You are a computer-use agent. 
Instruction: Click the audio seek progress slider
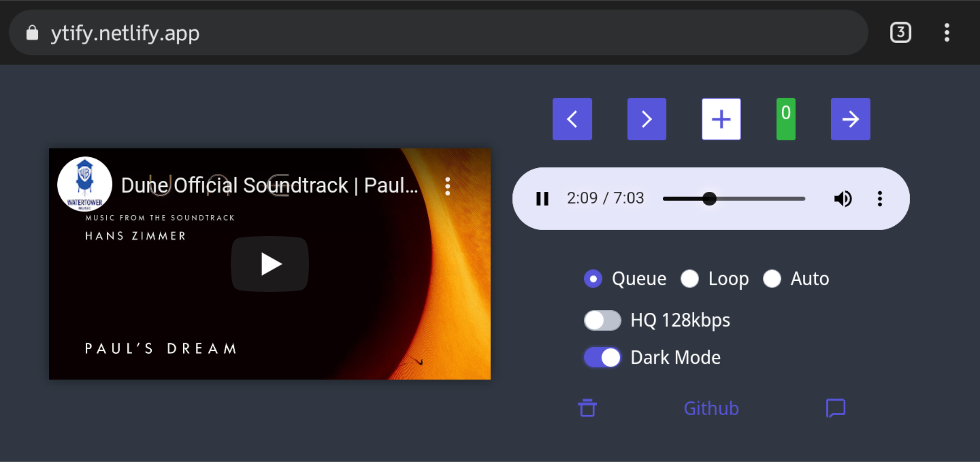(x=734, y=198)
